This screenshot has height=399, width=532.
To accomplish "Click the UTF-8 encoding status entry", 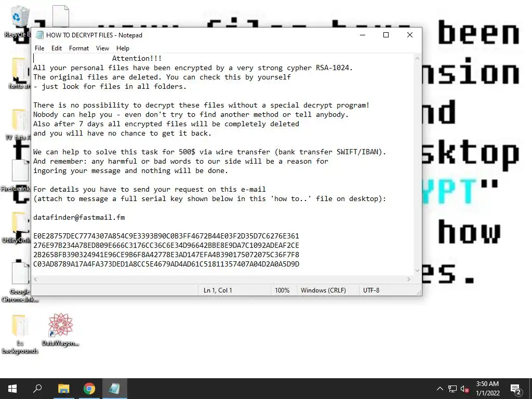I will point(371,290).
